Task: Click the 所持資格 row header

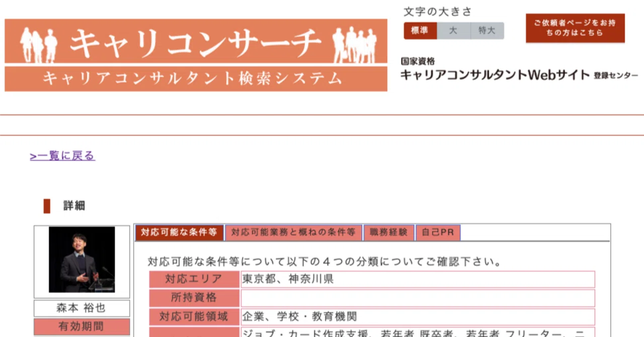Action: click(194, 298)
